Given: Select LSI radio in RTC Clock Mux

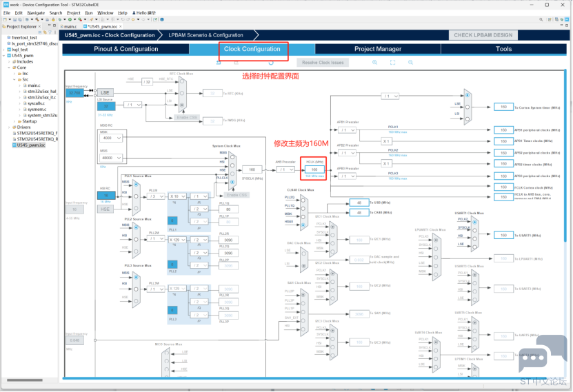Looking at the screenshot, I should coord(181,105).
